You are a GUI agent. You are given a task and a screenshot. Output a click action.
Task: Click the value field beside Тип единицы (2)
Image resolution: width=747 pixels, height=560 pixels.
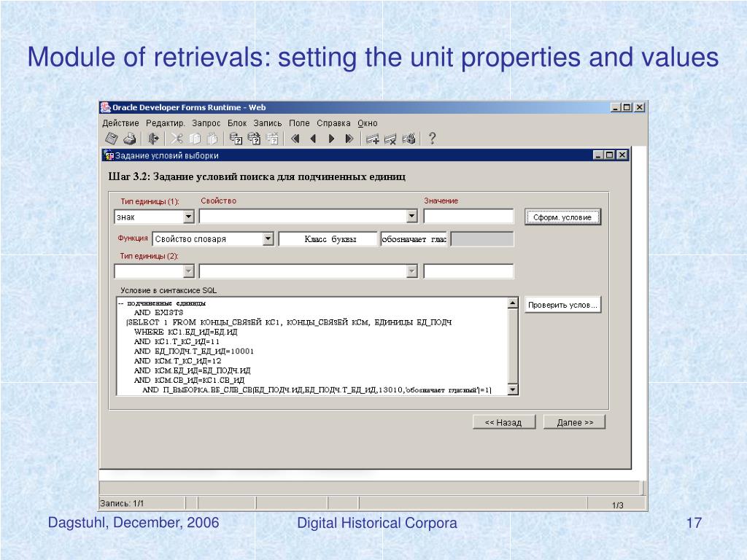pyautogui.click(x=468, y=271)
